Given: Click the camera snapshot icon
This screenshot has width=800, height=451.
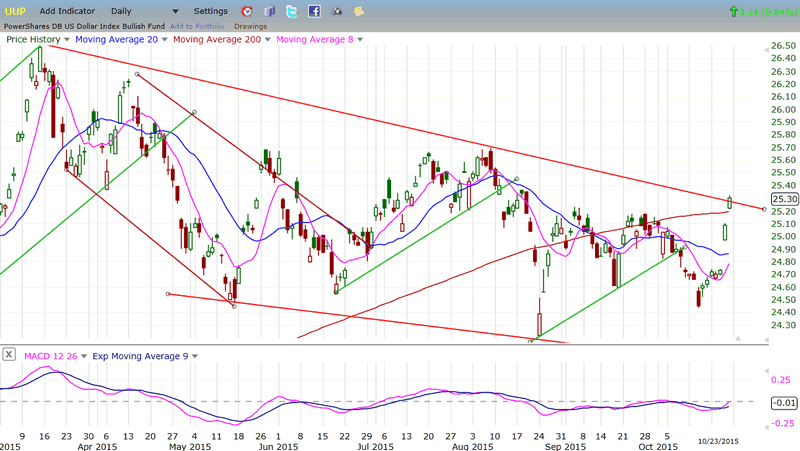Looking at the screenshot, I should (x=336, y=11).
